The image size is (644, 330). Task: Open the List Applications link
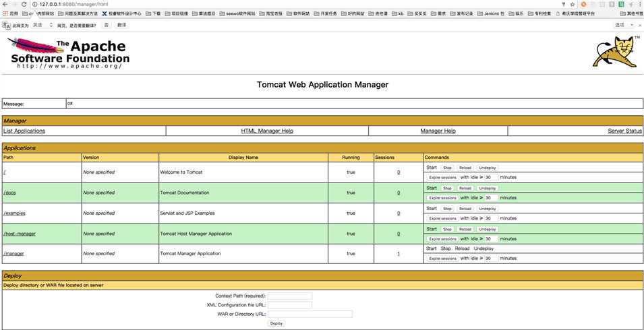coord(24,131)
